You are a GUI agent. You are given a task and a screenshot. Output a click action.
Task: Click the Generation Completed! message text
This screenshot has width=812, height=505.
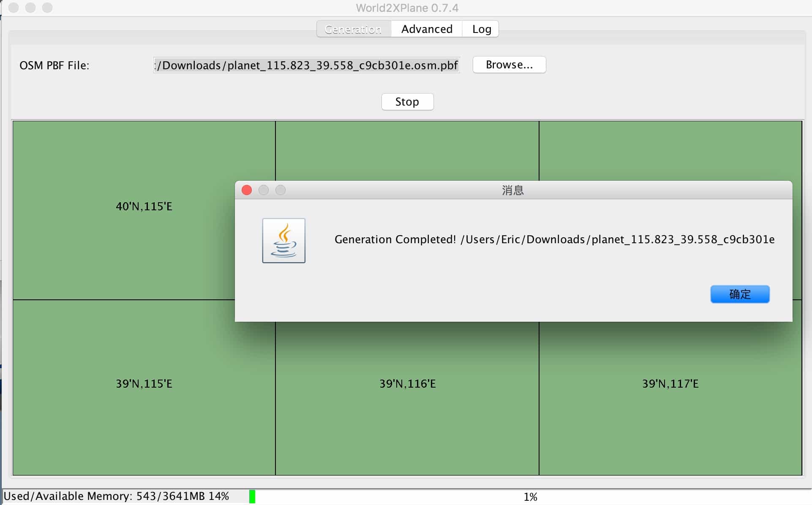tap(554, 239)
